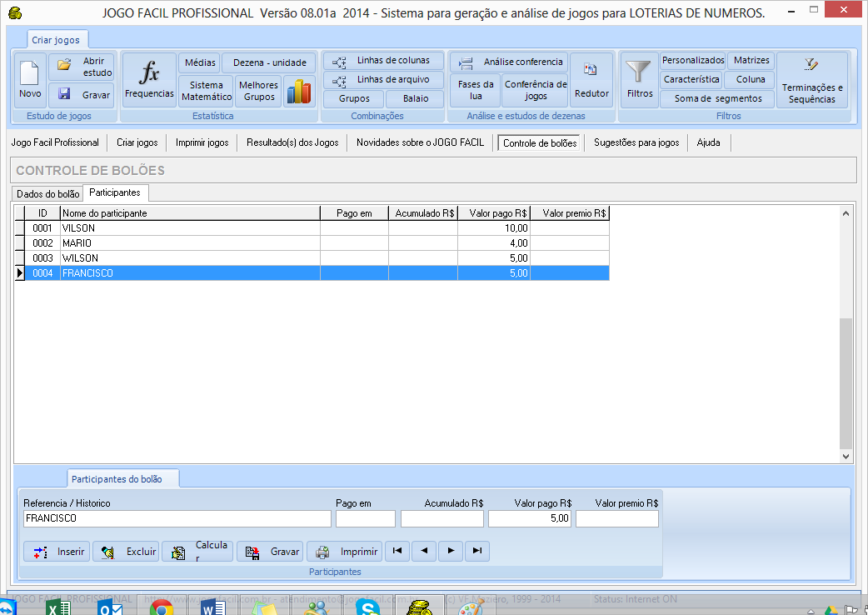Jump to last participant record
Screen dimensions: 868x615
point(476,551)
